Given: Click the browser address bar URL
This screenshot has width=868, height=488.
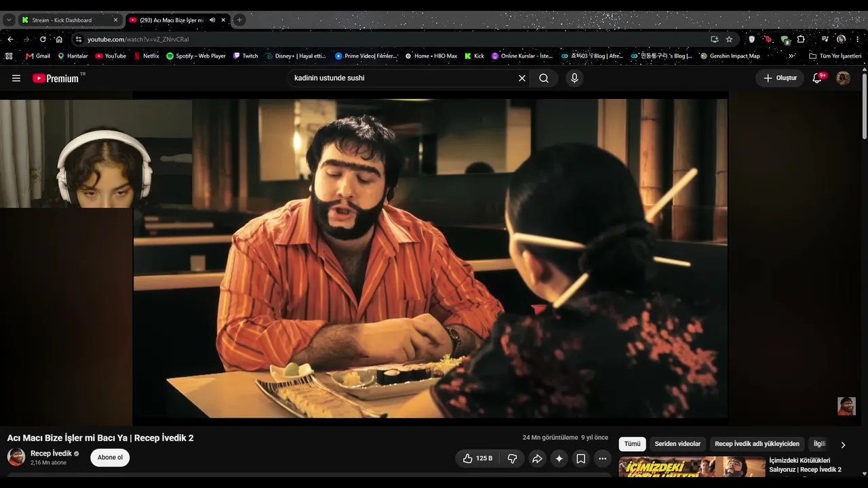Looking at the screenshot, I should pyautogui.click(x=138, y=39).
